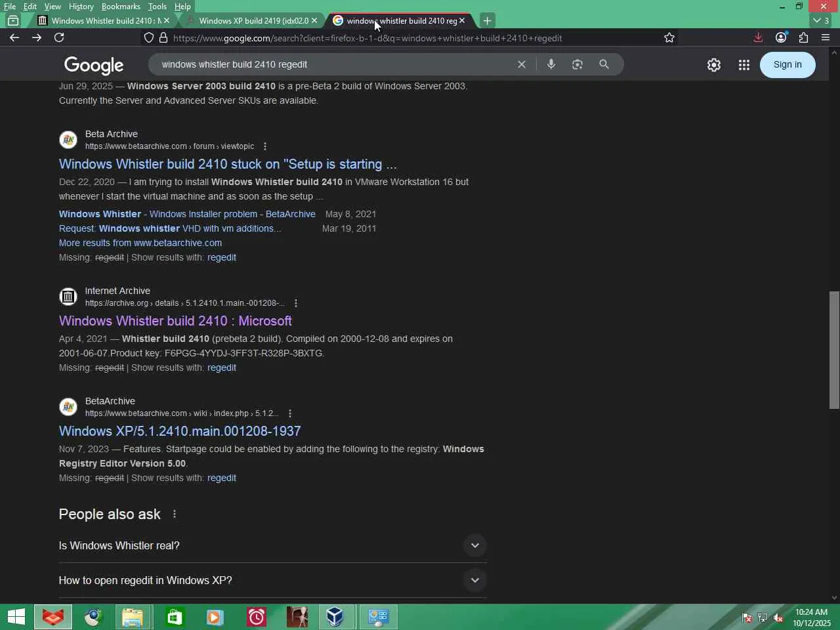Open "Windows Whistler build 2410 stuck on Setup" result
This screenshot has width=840, height=630.
[x=228, y=164]
